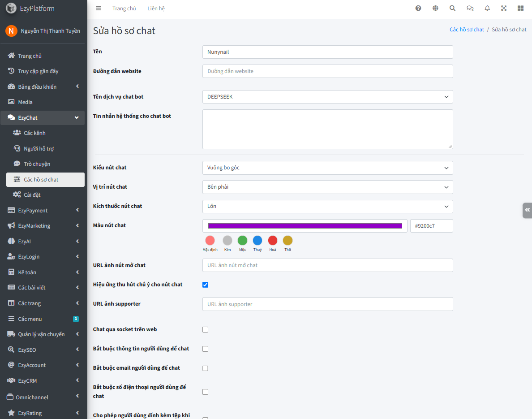
Task: Open the Vị trí nút chat dropdown
Action: 327,187
